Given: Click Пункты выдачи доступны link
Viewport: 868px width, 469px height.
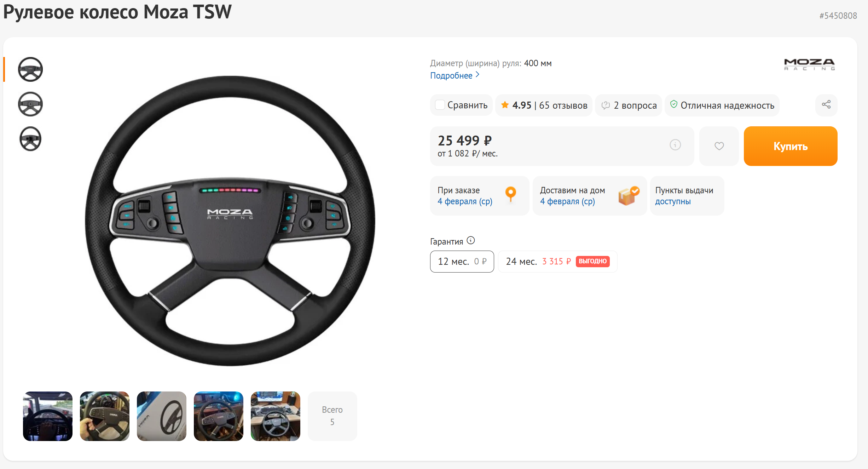Looking at the screenshot, I should [672, 201].
